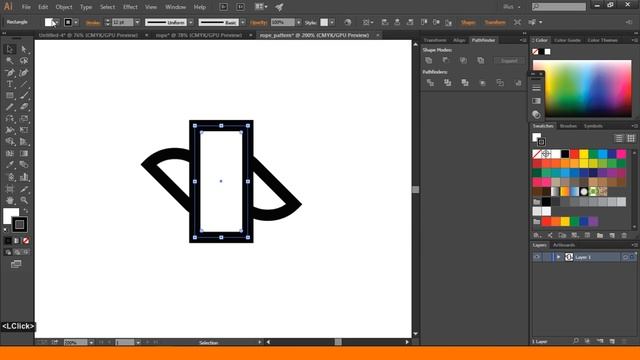This screenshot has width=640, height=360.
Task: Select the Eraser tool
Action: tap(24, 107)
